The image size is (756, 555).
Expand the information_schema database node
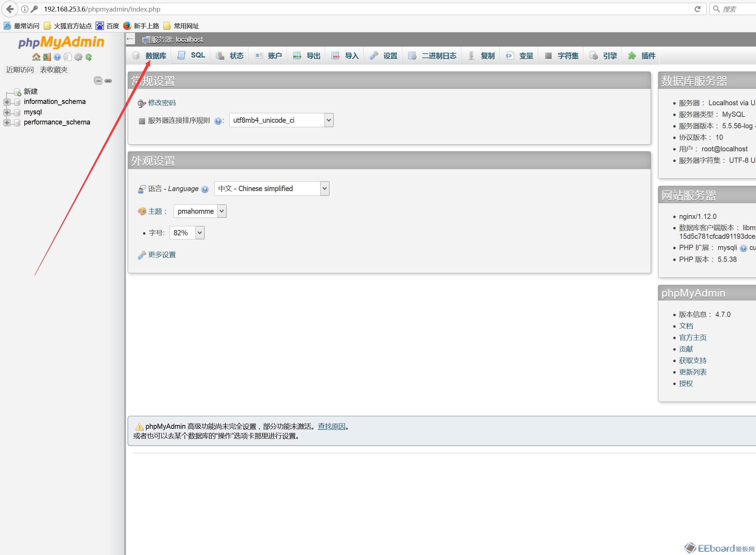pos(7,102)
